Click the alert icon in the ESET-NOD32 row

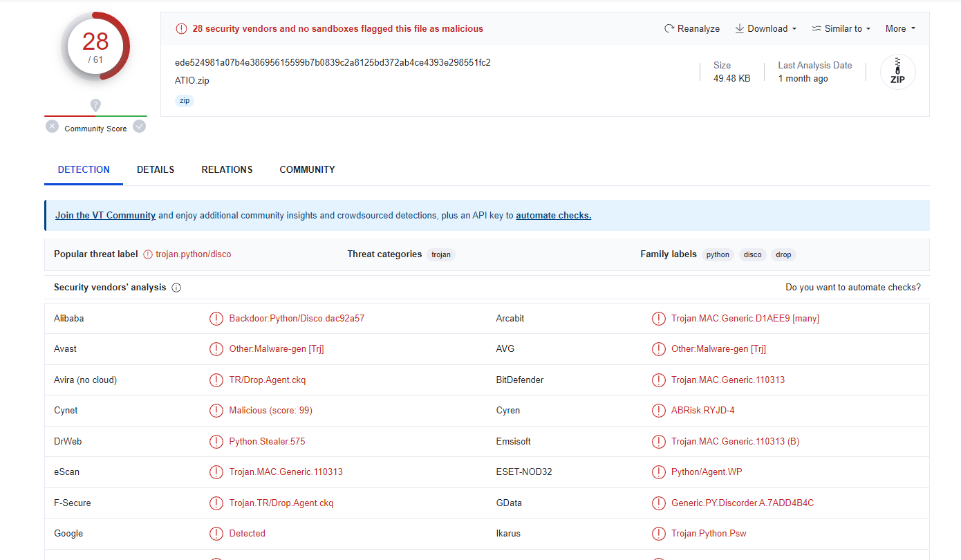pos(659,472)
